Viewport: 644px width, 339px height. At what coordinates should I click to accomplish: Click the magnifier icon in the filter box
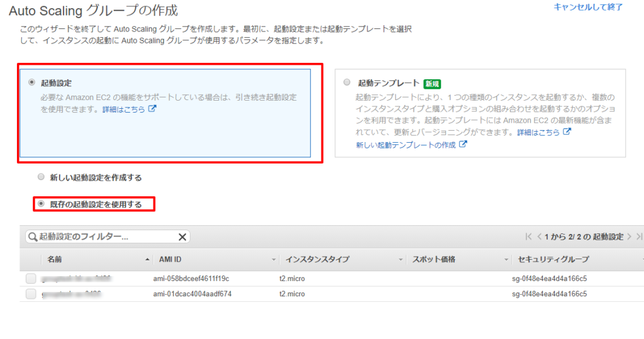point(33,237)
